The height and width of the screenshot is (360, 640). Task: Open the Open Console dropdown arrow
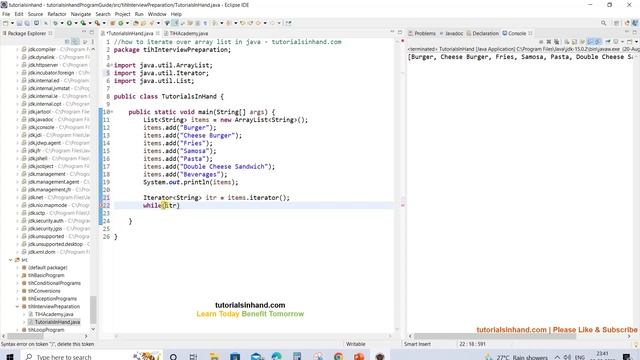[x=636, y=42]
